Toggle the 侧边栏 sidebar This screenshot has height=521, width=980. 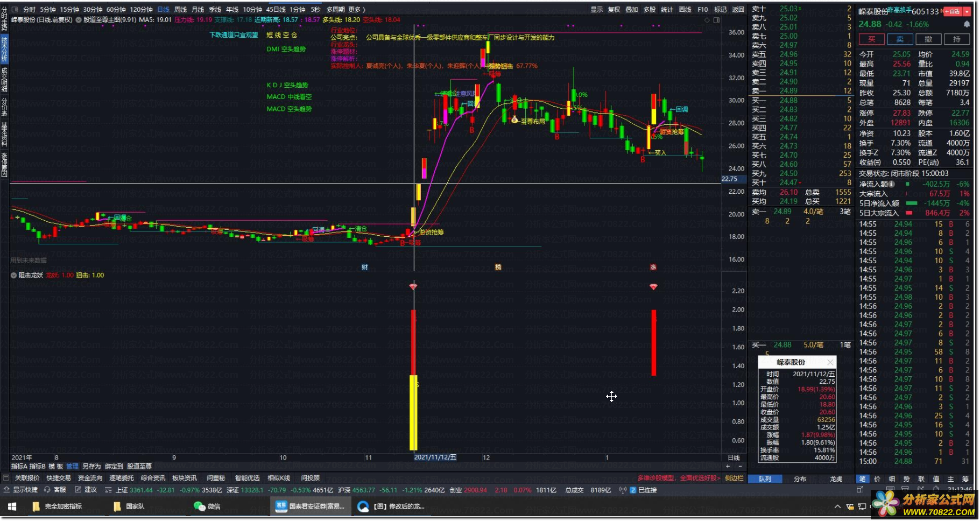pos(734,478)
